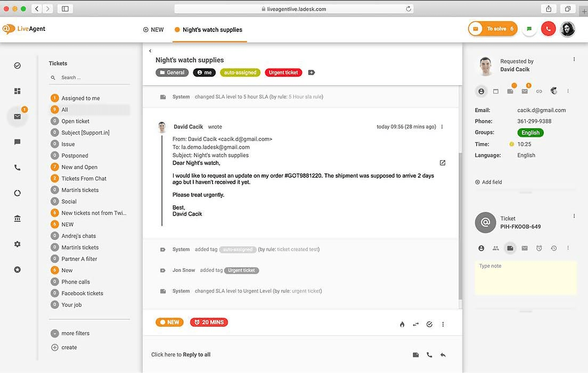Open the notes icon in ticket panel
The height and width of the screenshot is (373, 588).
[509, 248]
